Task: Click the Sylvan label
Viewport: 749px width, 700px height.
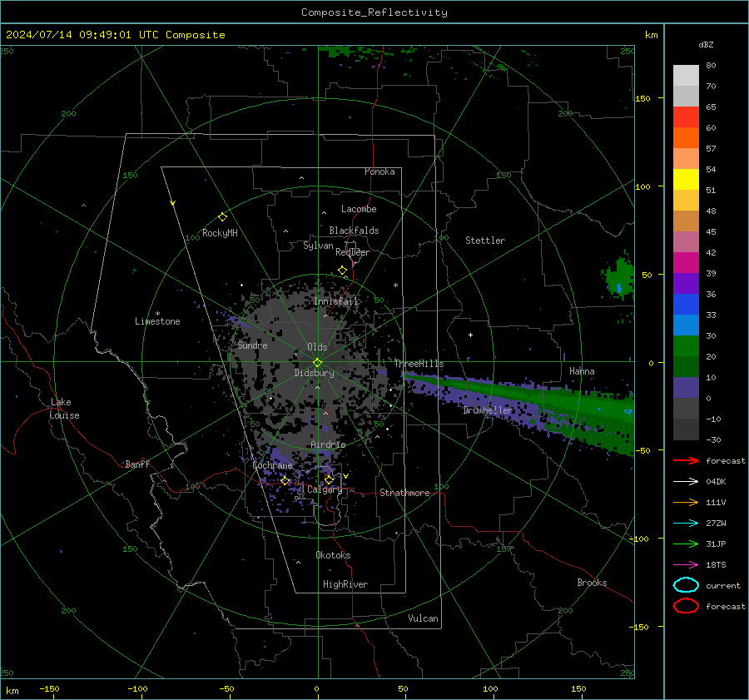Action: pos(318,246)
